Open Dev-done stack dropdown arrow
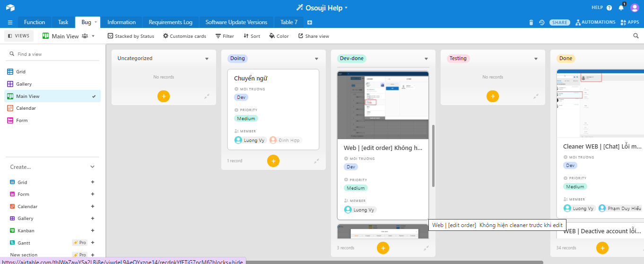This screenshot has width=644, height=264. pyautogui.click(x=426, y=59)
